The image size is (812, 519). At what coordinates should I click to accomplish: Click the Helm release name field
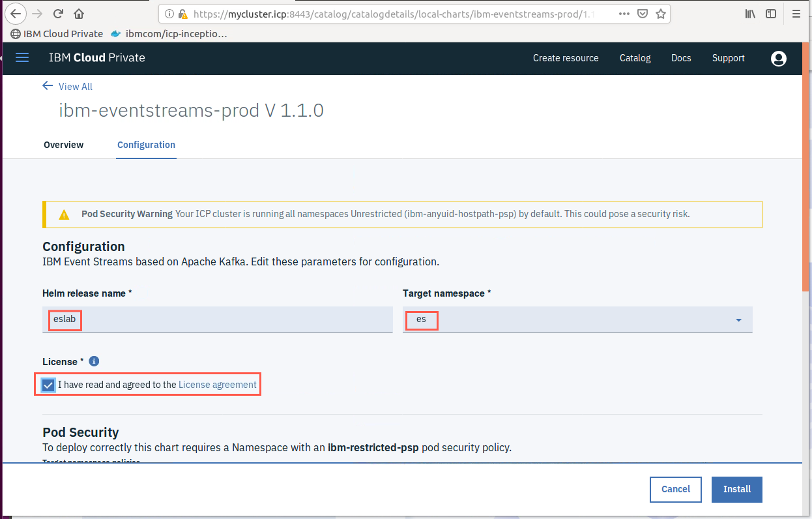click(x=218, y=319)
